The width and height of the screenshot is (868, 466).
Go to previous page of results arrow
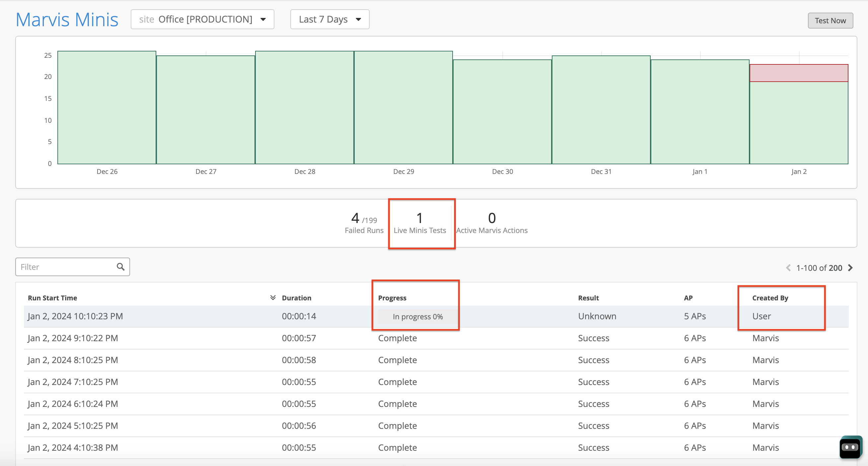point(788,268)
